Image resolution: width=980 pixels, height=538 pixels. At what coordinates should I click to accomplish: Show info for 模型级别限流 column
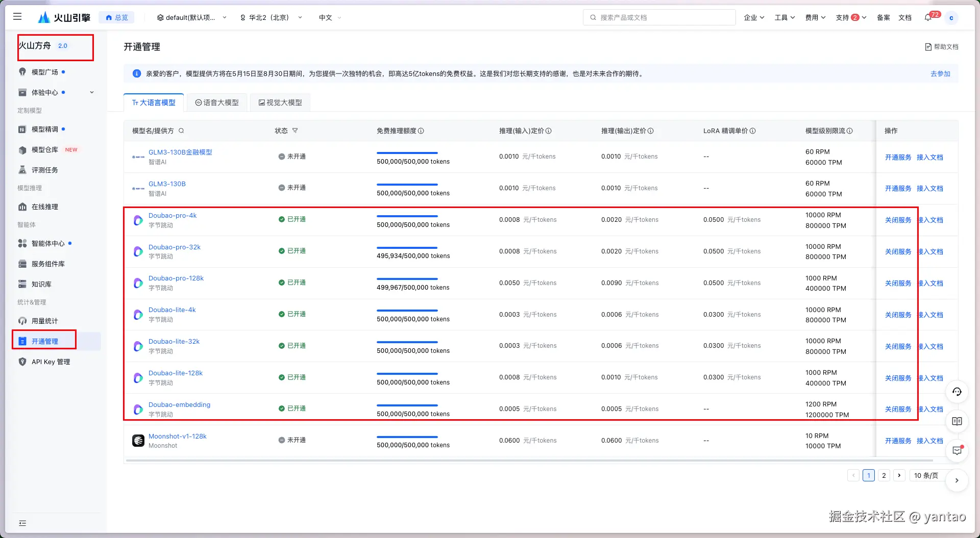click(x=850, y=131)
